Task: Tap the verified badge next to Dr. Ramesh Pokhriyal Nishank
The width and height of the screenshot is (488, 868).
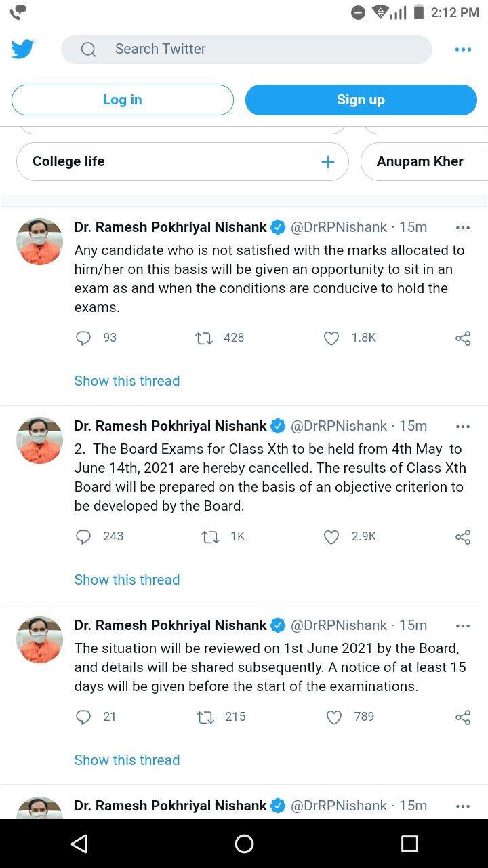Action: pos(278,227)
